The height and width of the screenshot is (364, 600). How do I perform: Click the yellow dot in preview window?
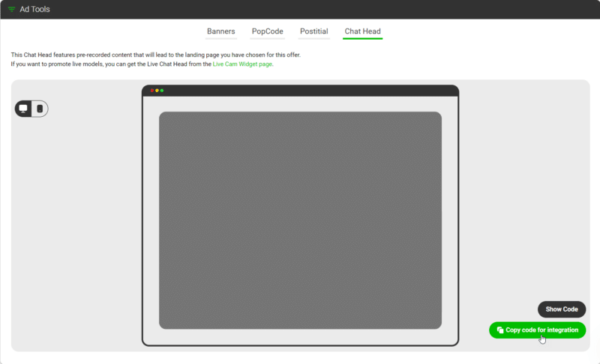[157, 91]
